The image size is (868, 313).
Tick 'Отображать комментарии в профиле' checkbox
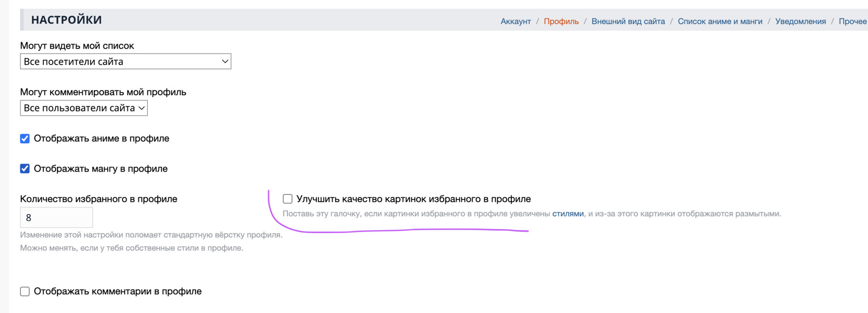click(x=25, y=292)
